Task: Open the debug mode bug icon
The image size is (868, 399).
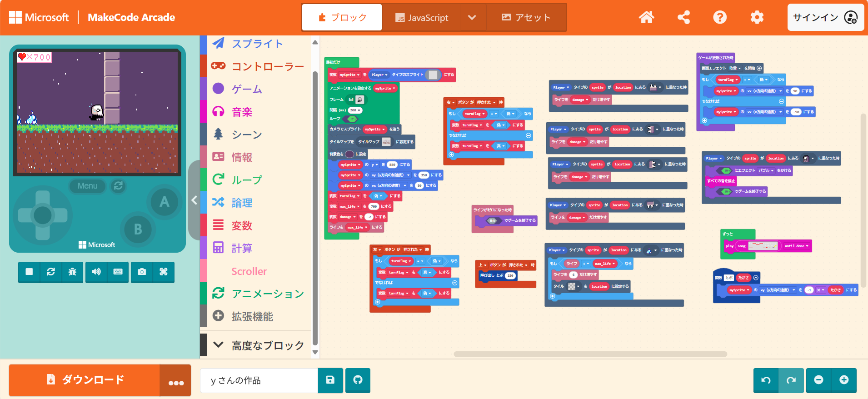Action: point(72,272)
